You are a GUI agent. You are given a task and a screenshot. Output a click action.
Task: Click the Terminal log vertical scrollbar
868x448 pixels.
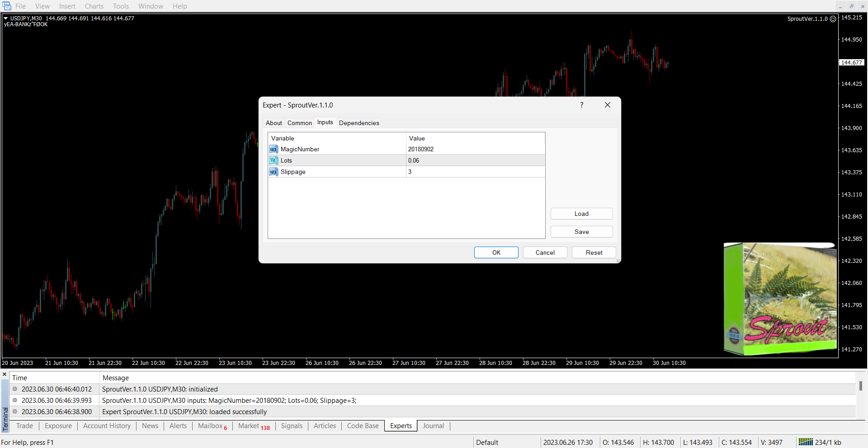click(860, 386)
